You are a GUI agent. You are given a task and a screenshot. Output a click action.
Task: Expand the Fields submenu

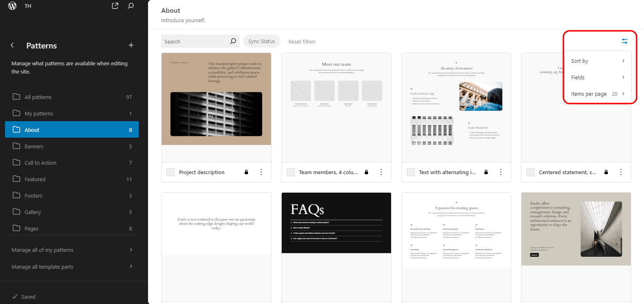click(598, 77)
